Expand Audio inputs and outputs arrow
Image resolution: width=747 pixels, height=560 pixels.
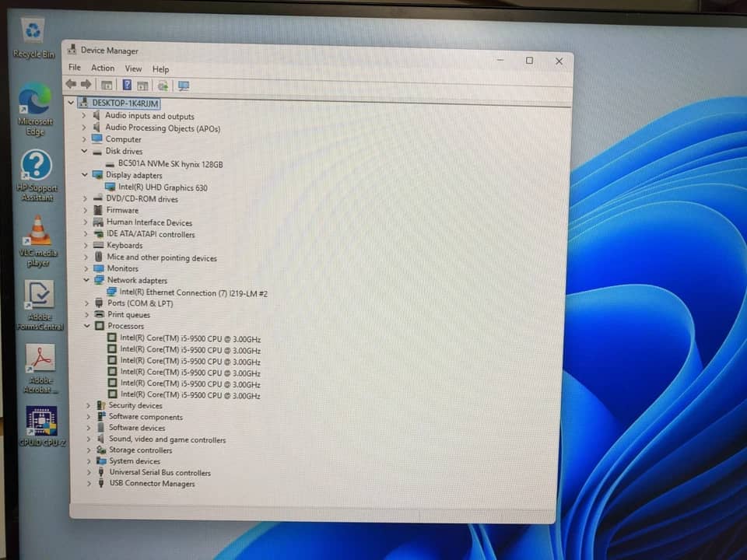click(x=84, y=115)
